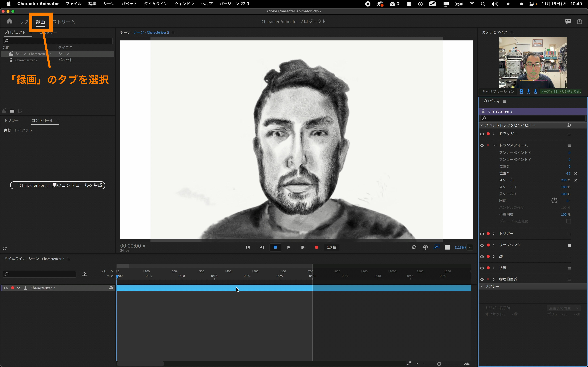Click the キャリブレーション button
Viewport: 588px width, 367px height.
(x=498, y=92)
